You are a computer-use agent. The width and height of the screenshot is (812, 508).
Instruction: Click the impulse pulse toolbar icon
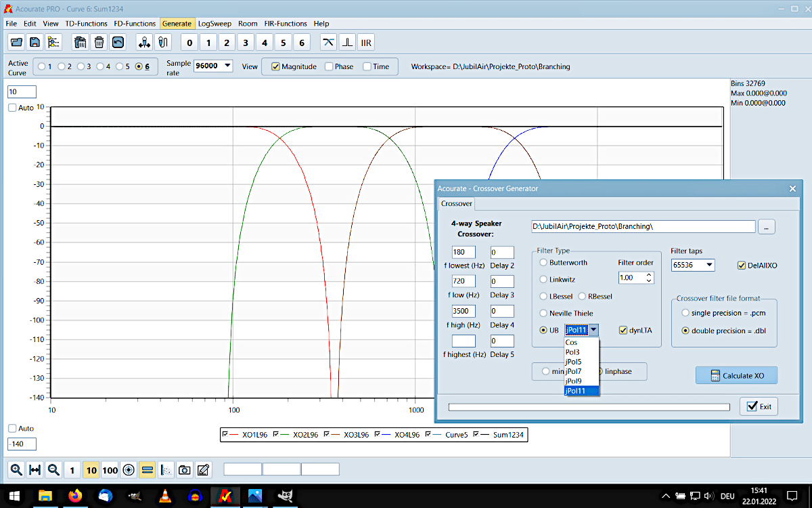(x=347, y=42)
